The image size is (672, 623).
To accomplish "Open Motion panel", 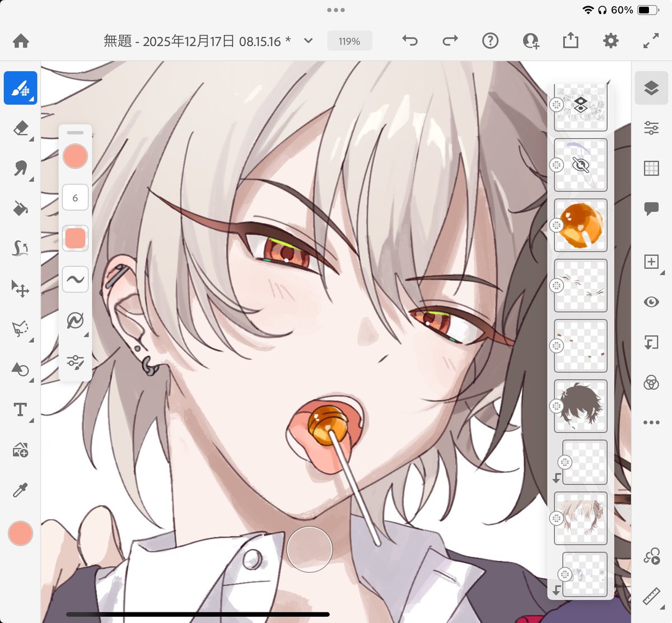I will [x=651, y=557].
